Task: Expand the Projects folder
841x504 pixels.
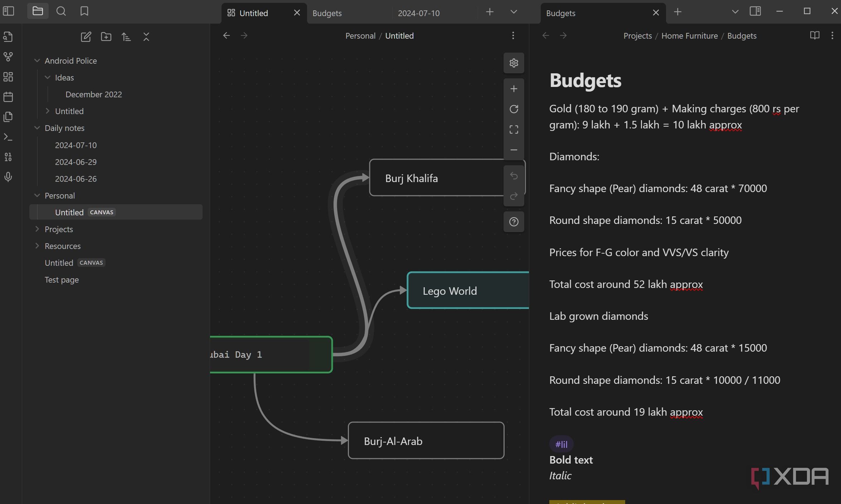Action: click(x=37, y=229)
